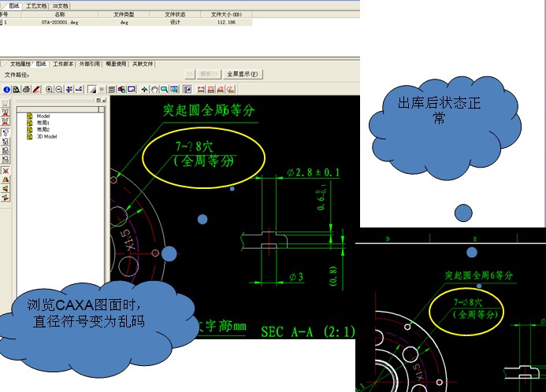Screen dimensions: 546x392
Task: Click the lower red markup icon in side toolbar
Action: point(6,121)
